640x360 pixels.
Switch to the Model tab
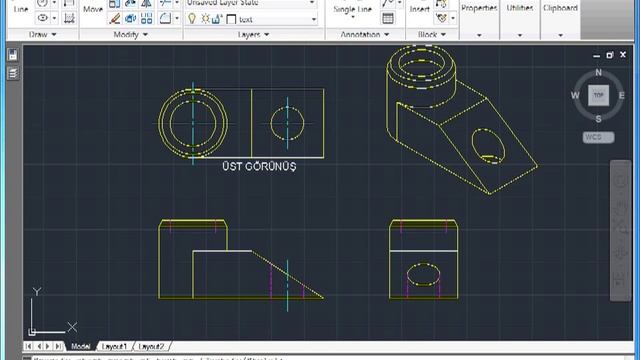coord(80,346)
